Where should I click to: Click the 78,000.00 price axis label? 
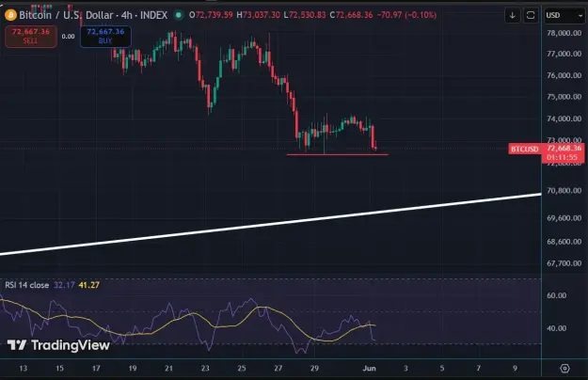tap(564, 33)
